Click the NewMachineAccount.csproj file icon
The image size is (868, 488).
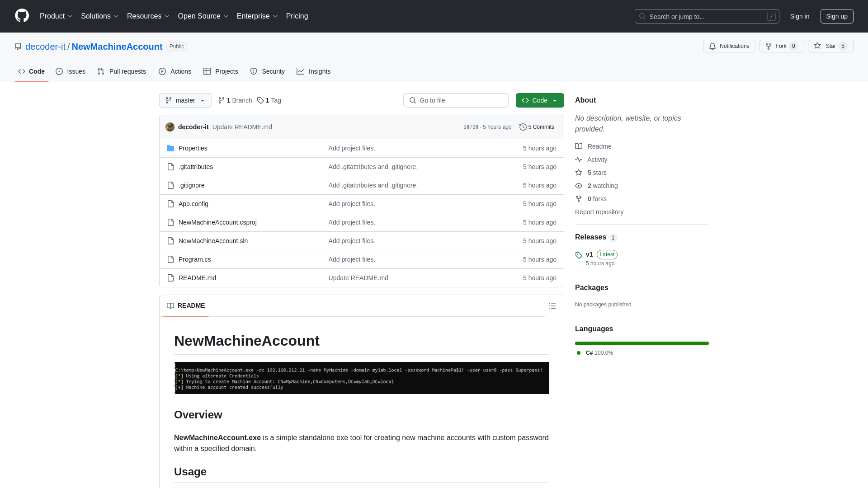coord(170,222)
